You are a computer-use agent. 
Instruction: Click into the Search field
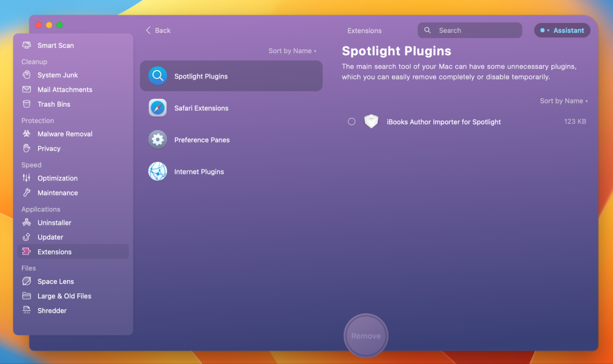pyautogui.click(x=470, y=30)
